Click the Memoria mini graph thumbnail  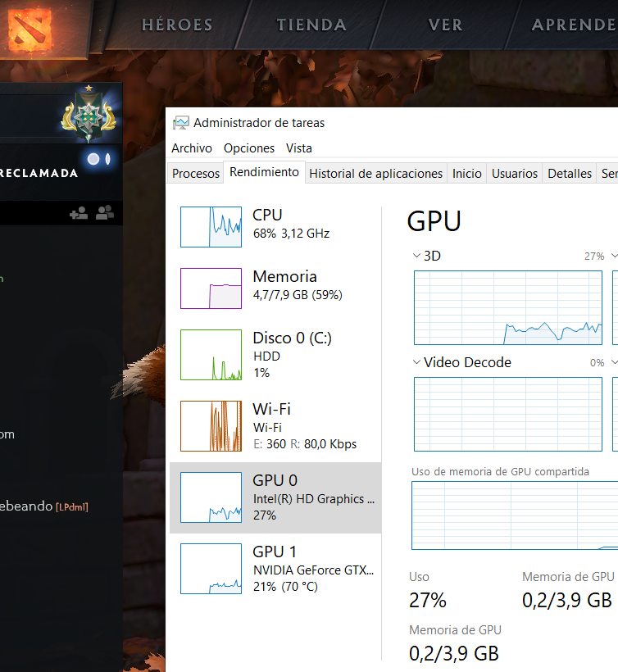point(211,288)
